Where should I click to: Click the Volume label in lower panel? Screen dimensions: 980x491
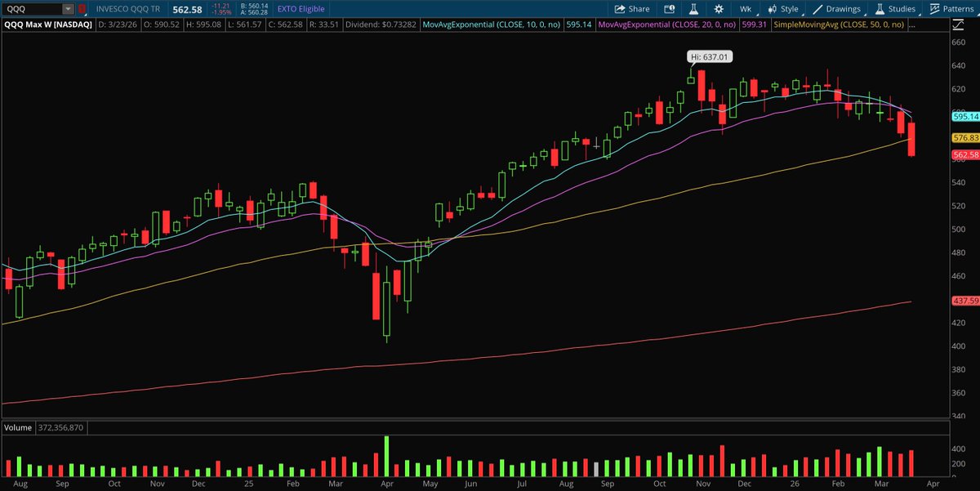point(18,427)
